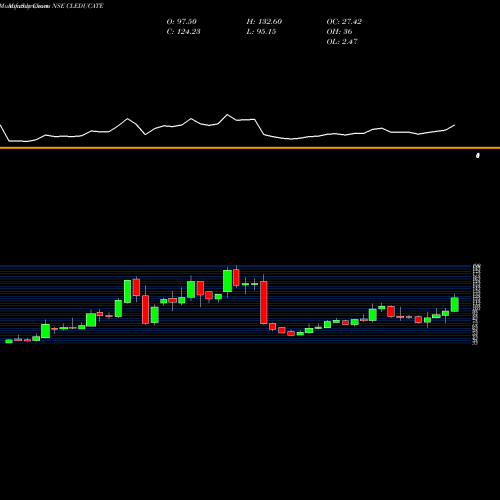Select the open value O: 97.50

pyautogui.click(x=182, y=22)
